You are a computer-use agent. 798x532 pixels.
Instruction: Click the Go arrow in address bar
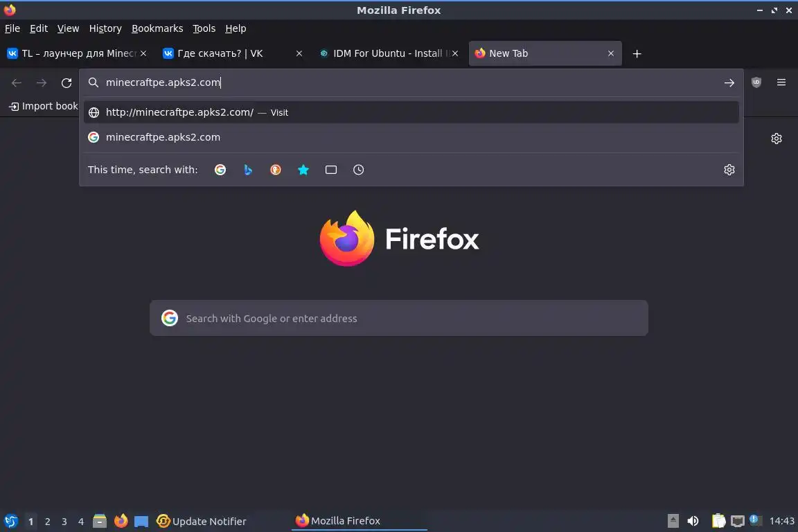pos(729,82)
